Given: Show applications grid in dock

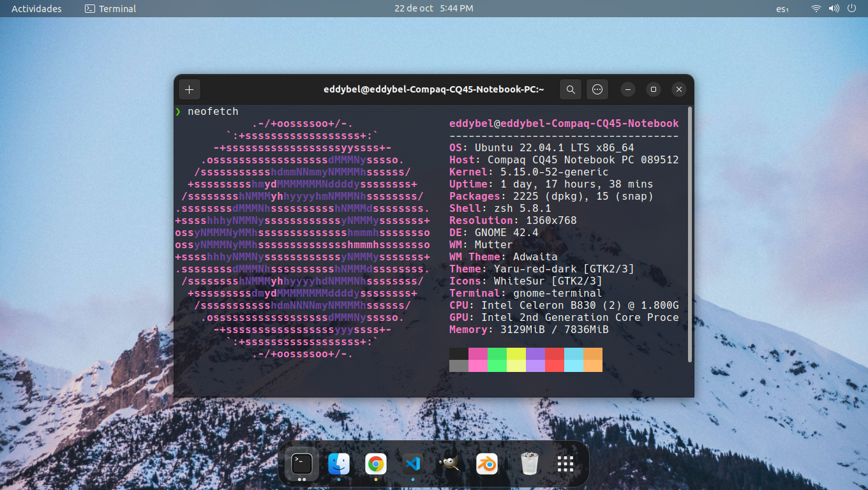Looking at the screenshot, I should 566,464.
